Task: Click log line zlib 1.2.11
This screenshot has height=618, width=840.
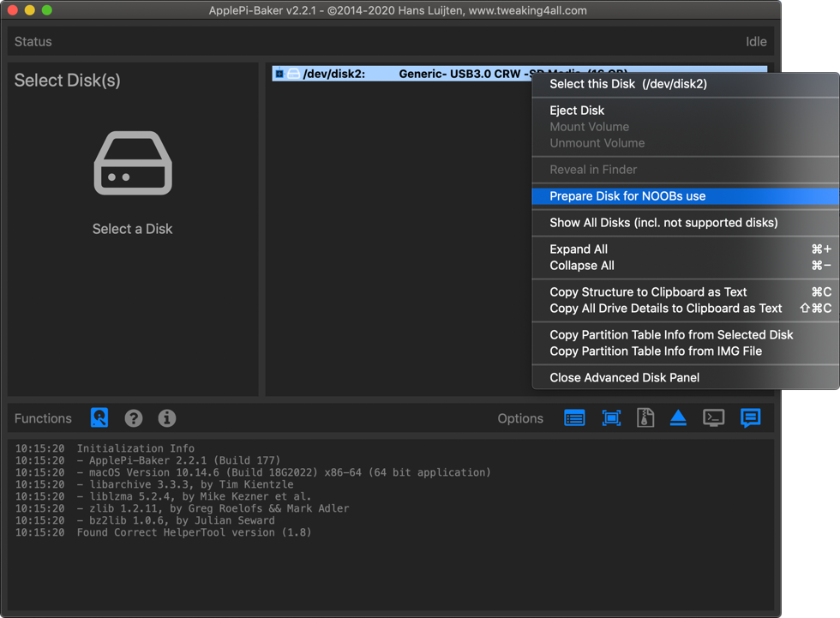Action: [x=213, y=508]
